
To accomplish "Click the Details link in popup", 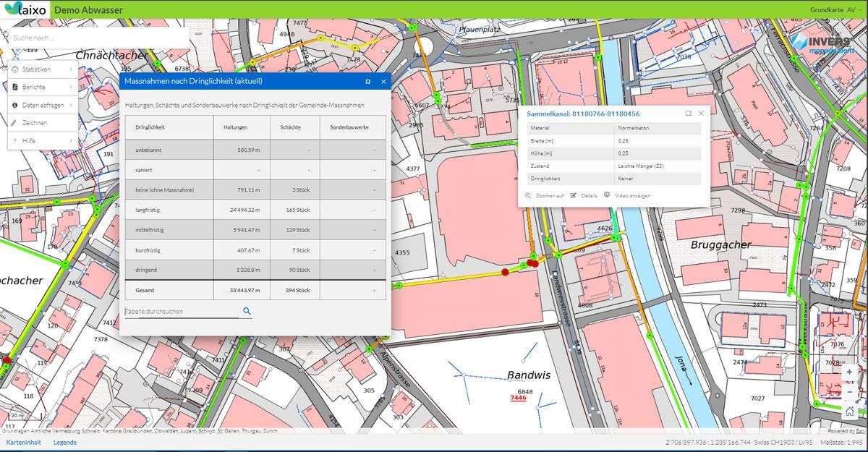I will pyautogui.click(x=588, y=196).
